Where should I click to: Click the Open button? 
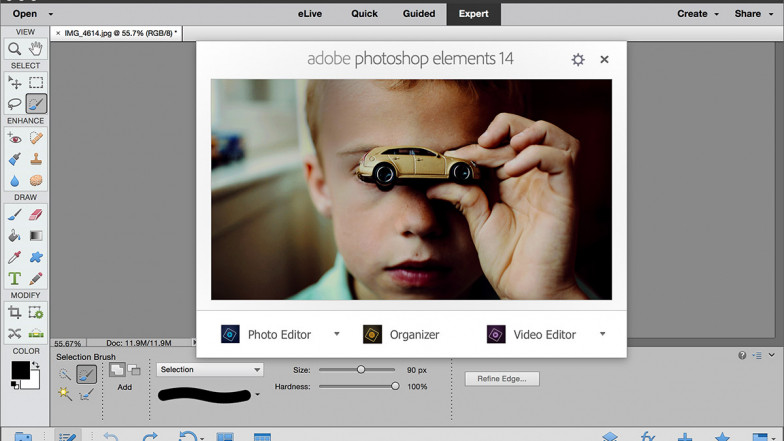[25, 14]
